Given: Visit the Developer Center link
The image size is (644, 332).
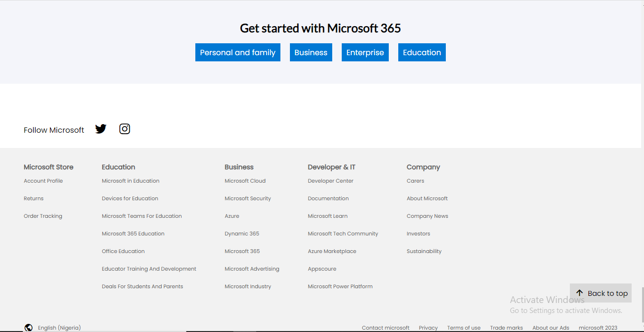Looking at the screenshot, I should point(331,181).
